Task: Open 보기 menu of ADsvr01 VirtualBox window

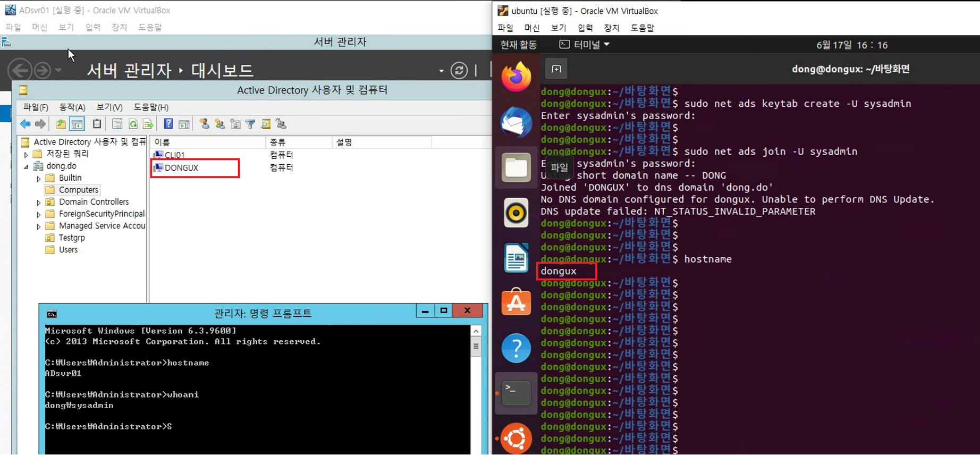Action: tap(66, 27)
